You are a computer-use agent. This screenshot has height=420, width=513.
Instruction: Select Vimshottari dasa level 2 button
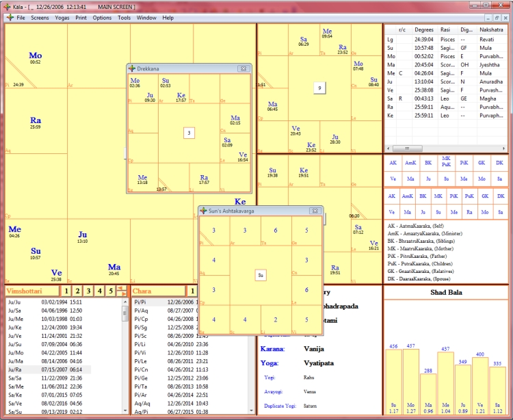click(x=77, y=291)
